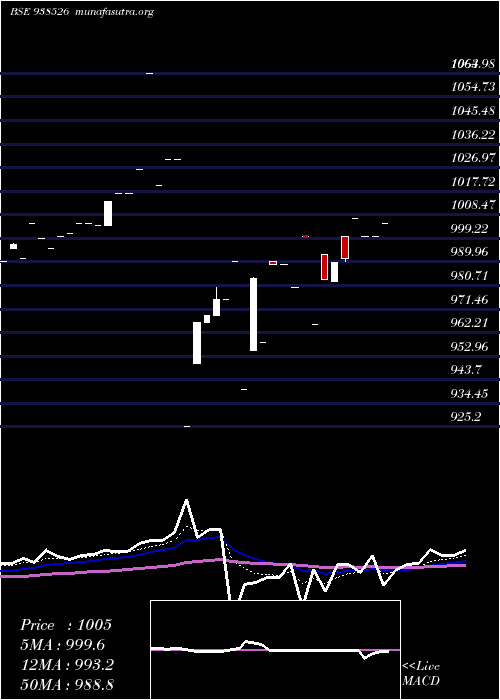Click the 934.45 price axis label
The height and width of the screenshot is (700, 500).
469,394
